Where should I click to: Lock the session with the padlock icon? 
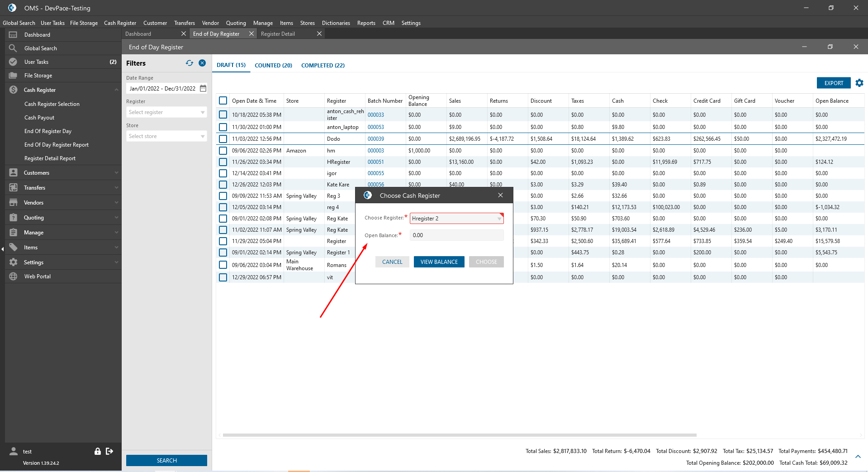pos(97,451)
